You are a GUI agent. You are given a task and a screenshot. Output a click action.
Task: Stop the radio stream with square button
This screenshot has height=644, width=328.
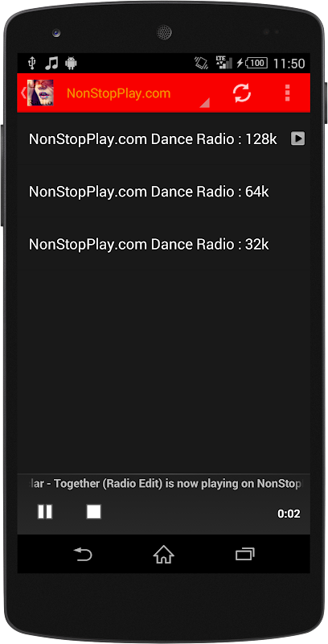point(94,512)
